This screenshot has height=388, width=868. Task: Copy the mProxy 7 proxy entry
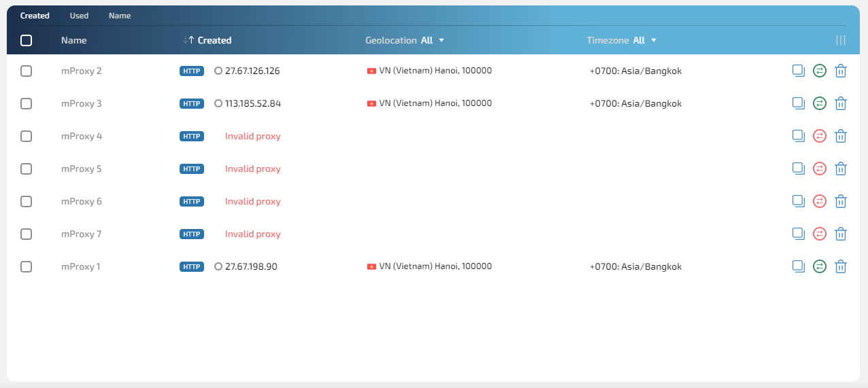pyautogui.click(x=799, y=233)
